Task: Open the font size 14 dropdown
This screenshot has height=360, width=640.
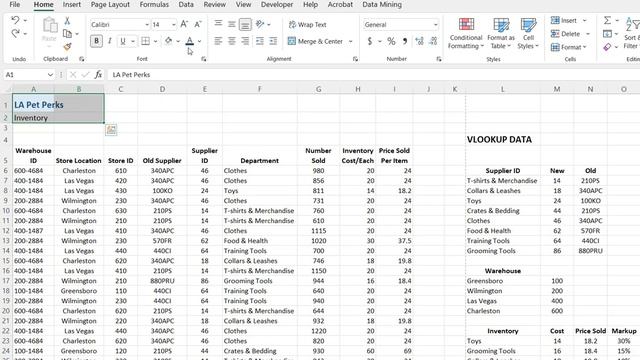Action: (x=173, y=25)
